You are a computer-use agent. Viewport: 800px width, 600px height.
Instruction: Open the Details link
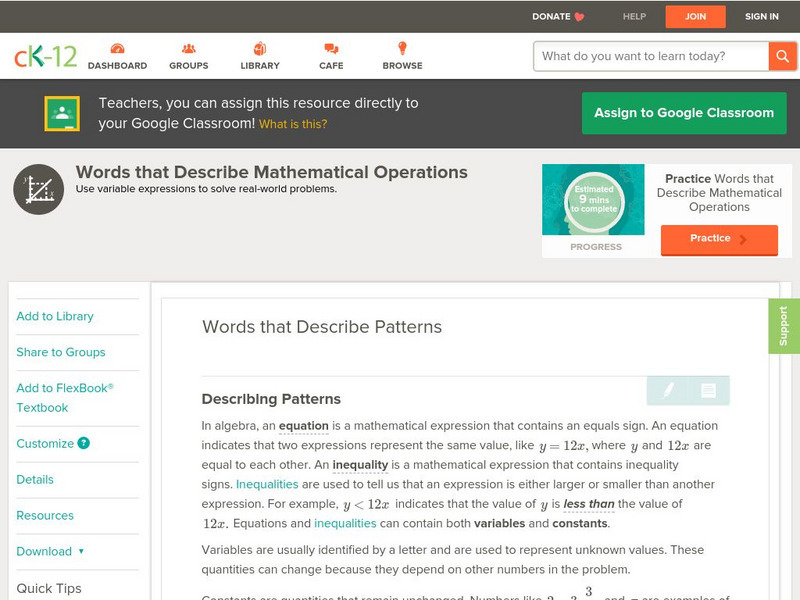(x=35, y=480)
